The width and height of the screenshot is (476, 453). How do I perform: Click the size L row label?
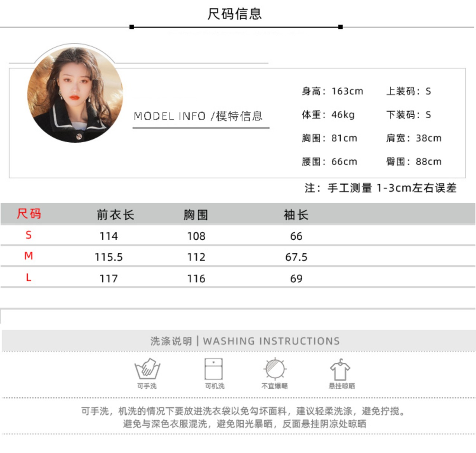(x=29, y=277)
